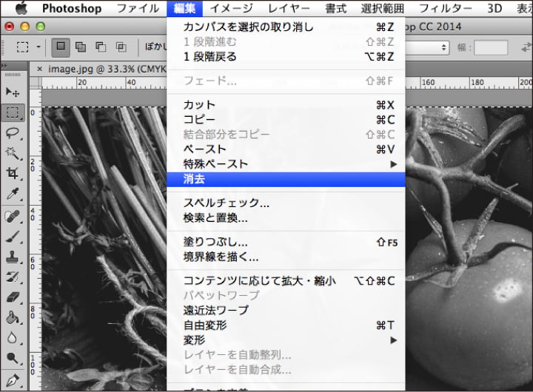Select the Move tool
This screenshot has height=392, width=533.
click(13, 92)
